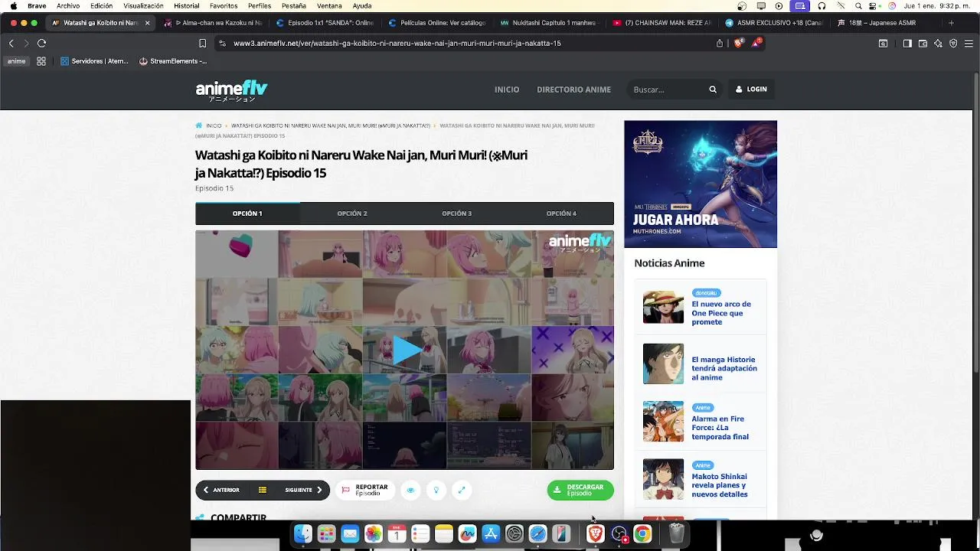Open the Favoritos menu
This screenshot has height=551, width=980.
click(x=224, y=5)
